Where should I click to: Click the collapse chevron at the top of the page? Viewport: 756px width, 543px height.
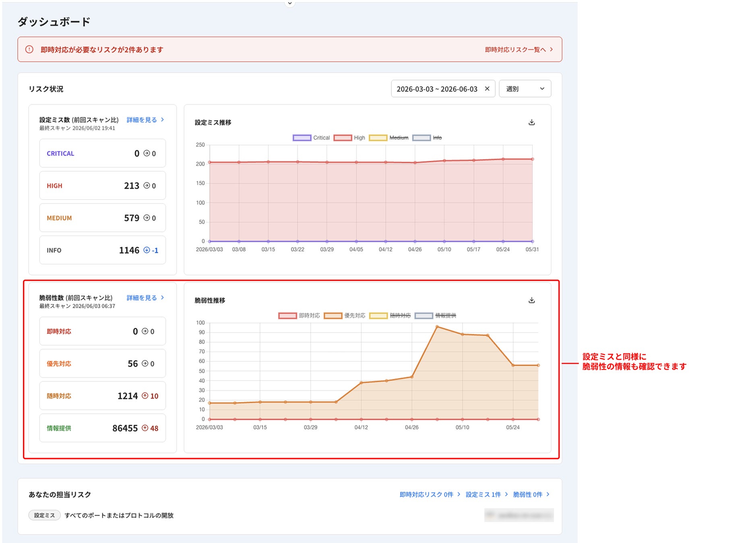[x=290, y=3]
